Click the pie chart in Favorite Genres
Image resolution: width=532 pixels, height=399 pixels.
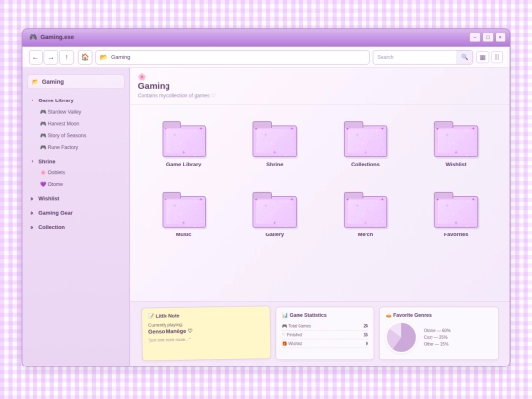(401, 337)
